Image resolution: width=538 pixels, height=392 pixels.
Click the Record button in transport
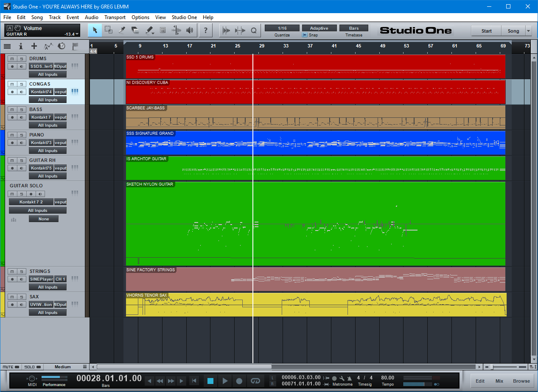pos(239,381)
